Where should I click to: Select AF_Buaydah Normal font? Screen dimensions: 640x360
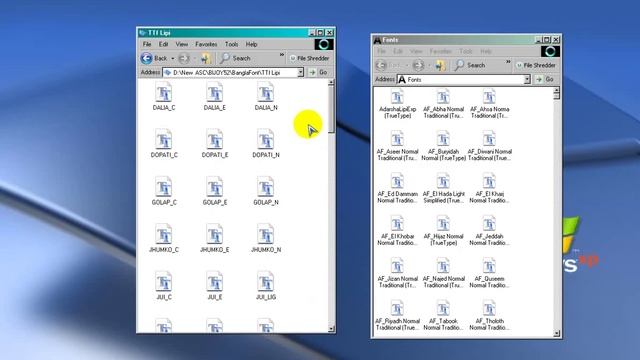pos(443,147)
